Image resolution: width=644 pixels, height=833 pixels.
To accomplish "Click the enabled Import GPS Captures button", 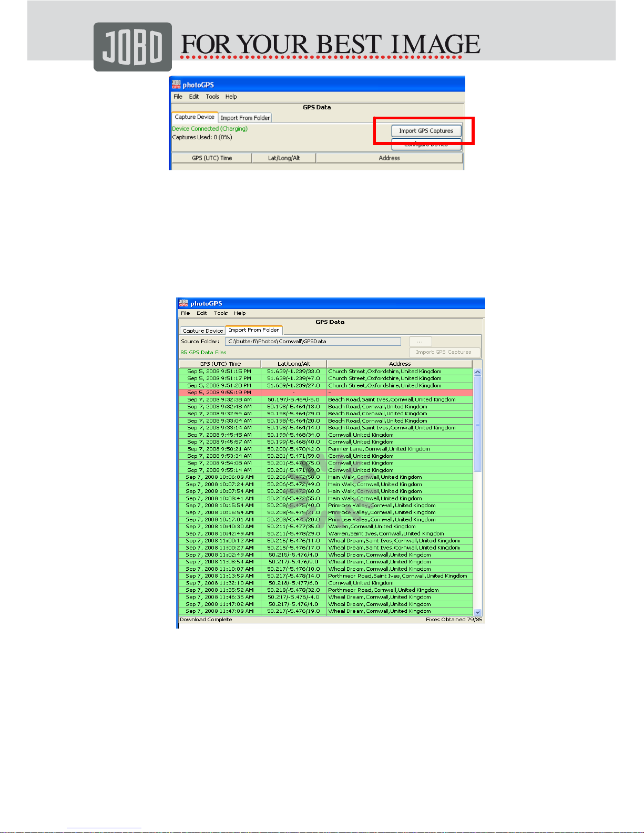I will (x=426, y=131).
